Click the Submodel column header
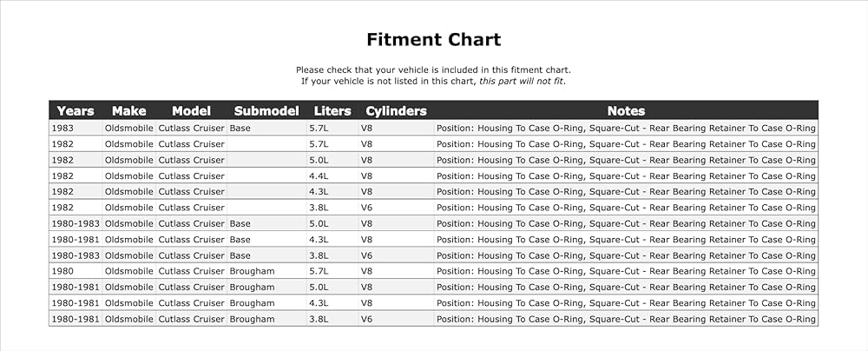Screen dimensions: 868x351 tap(266, 111)
